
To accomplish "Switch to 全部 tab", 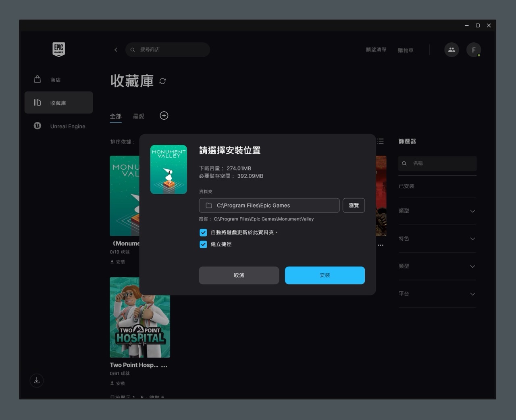I will point(116,116).
